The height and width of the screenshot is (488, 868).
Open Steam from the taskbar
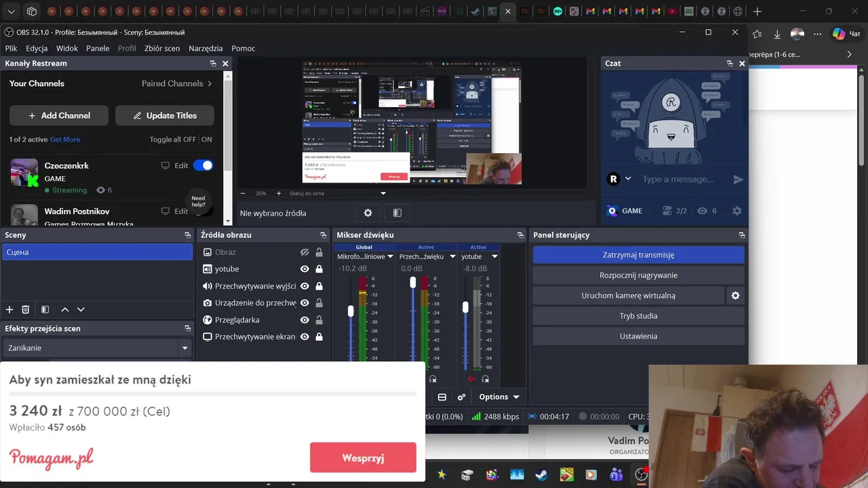(x=541, y=475)
